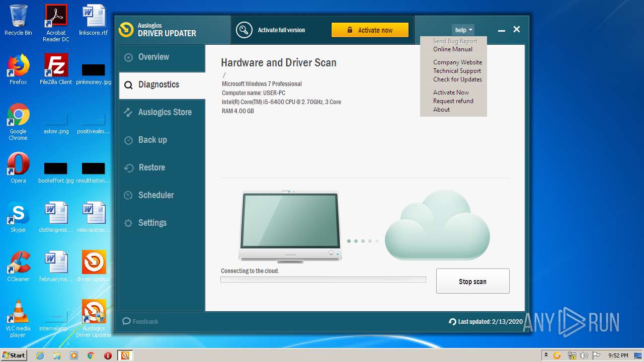The image size is (644, 362).
Task: Switch to Restore tab
Action: (162, 168)
